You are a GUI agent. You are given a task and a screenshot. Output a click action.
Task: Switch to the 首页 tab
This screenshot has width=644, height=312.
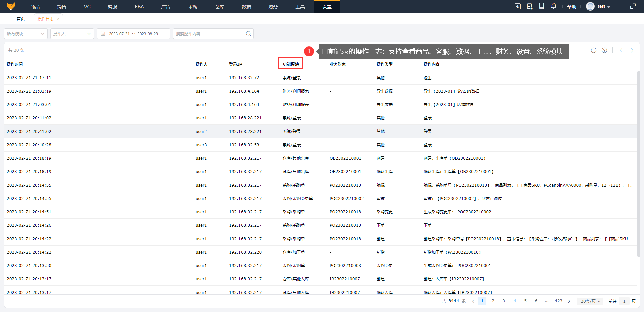(x=21, y=19)
